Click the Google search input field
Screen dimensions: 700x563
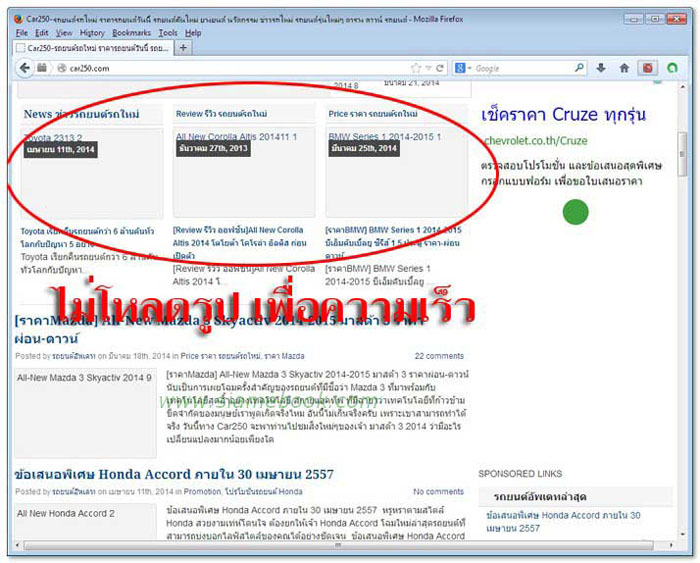point(522,68)
